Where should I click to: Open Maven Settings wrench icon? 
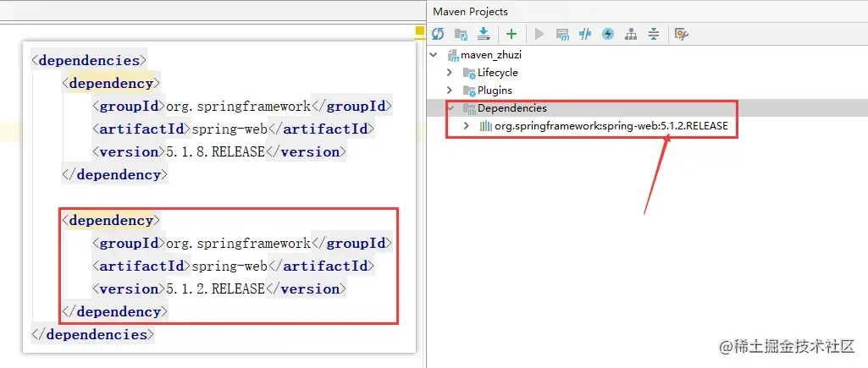click(682, 35)
